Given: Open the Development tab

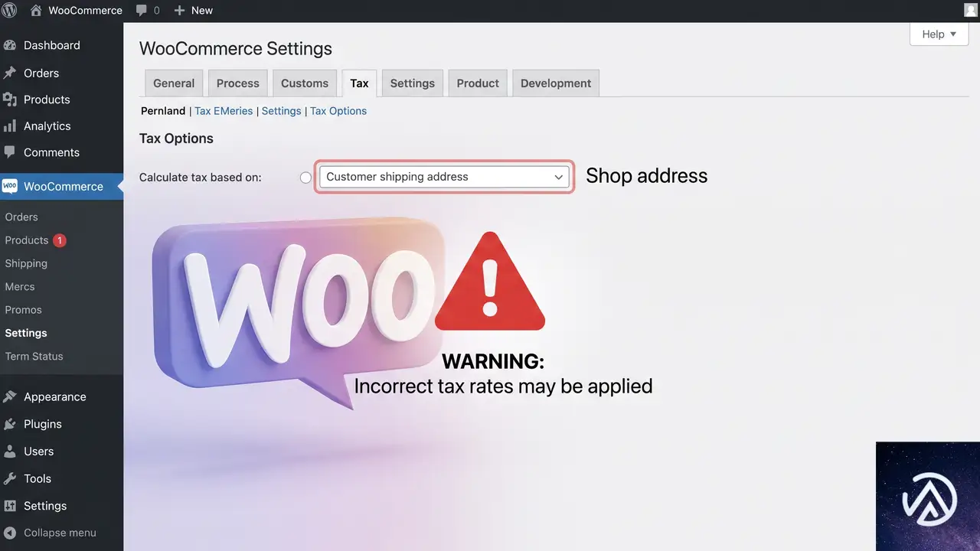Looking at the screenshot, I should coord(556,83).
